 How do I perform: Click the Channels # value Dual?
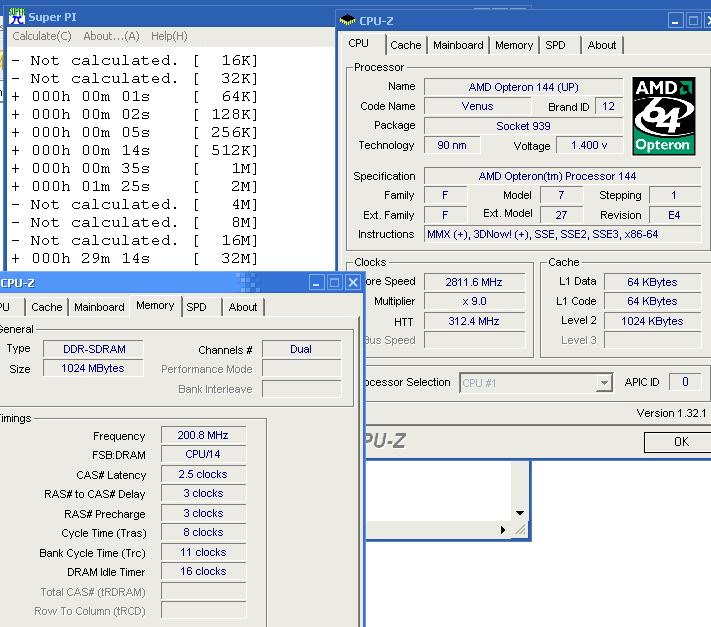(302, 350)
